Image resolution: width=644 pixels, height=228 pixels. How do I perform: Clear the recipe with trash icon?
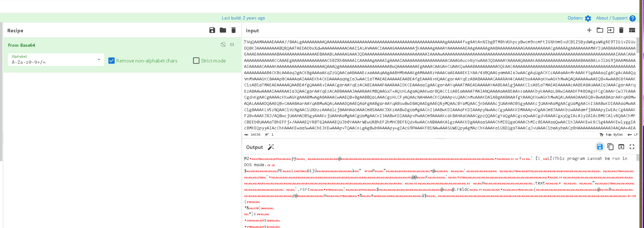coord(234,30)
